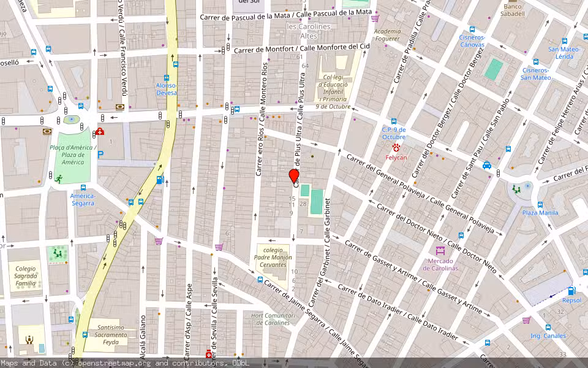
Task: Click the red pharmacy cross icon near Plaza de América
Action: click(x=100, y=132)
